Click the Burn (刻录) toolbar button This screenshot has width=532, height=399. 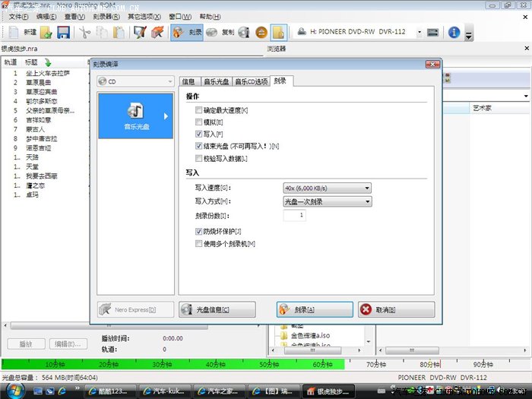(187, 33)
